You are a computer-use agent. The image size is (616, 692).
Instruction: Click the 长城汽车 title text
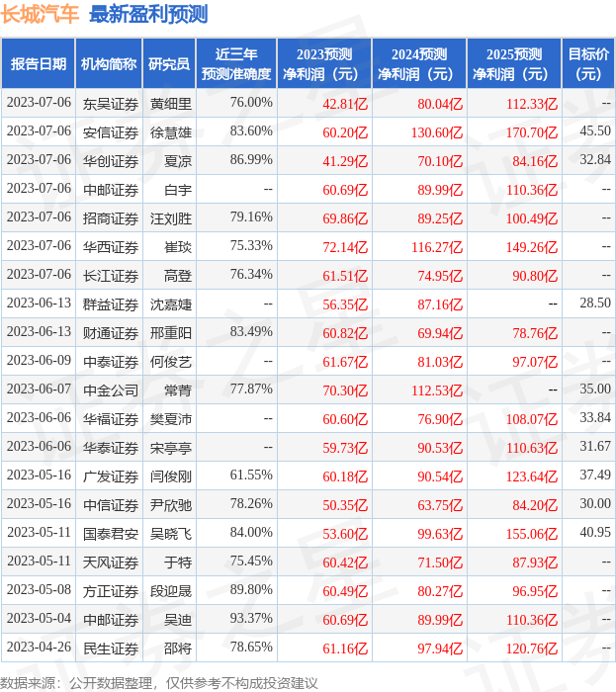40,15
